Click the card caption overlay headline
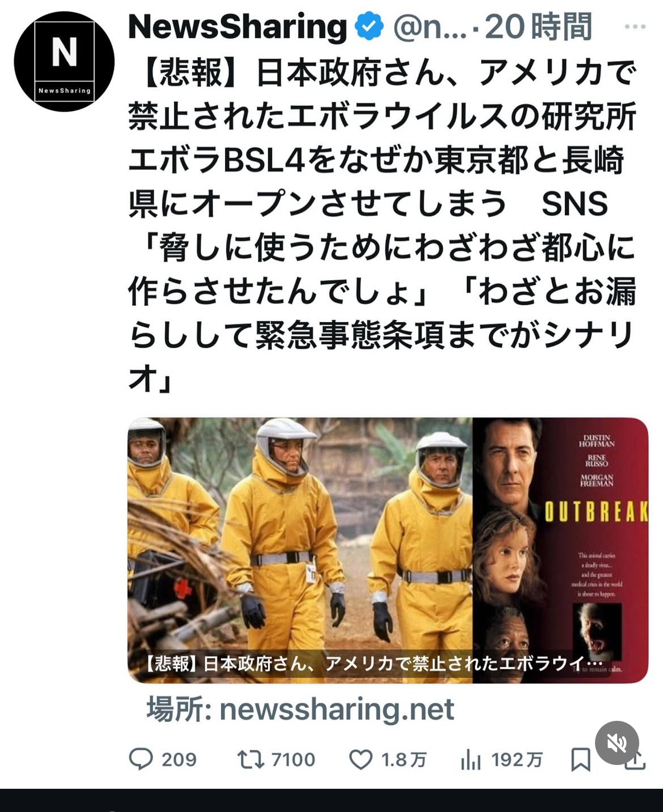 [373, 663]
